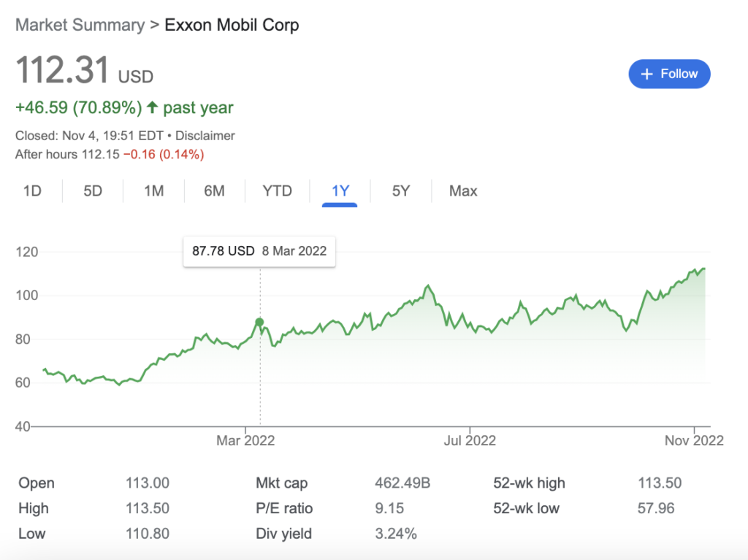
Task: Click the Jul 2022 axis label
Action: pyautogui.click(x=470, y=440)
